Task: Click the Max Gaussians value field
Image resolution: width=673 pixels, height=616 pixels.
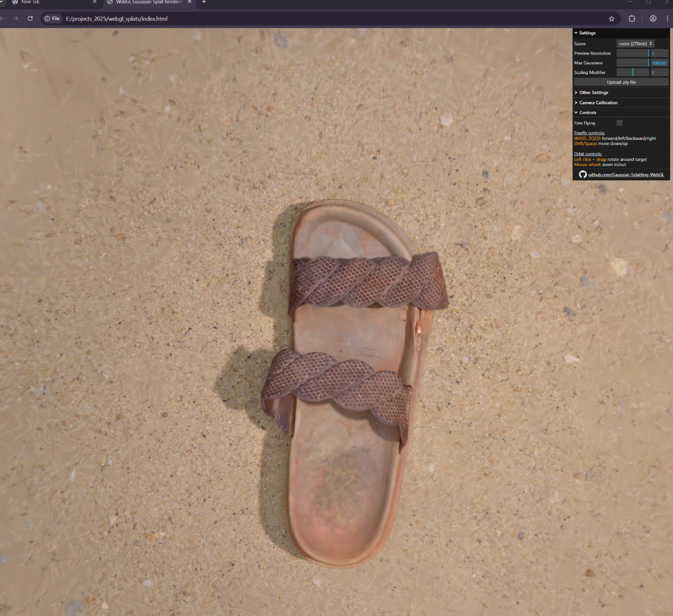Action: point(659,63)
